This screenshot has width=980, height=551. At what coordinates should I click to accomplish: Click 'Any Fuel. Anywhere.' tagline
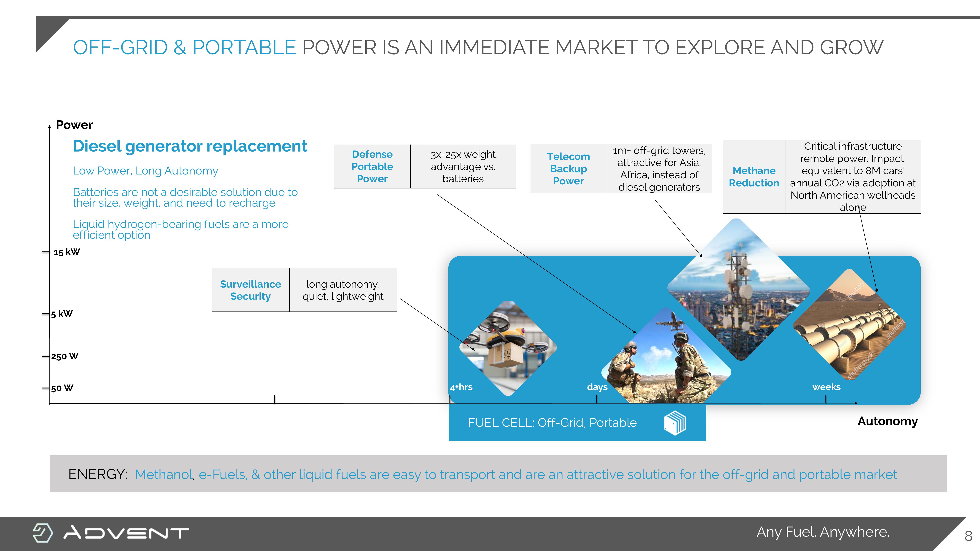pyautogui.click(x=823, y=532)
